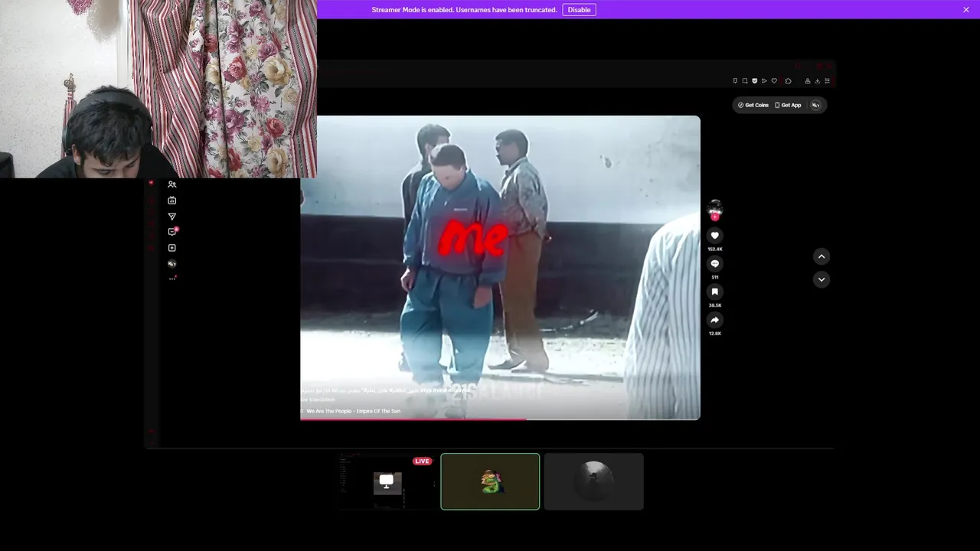The height and width of the screenshot is (551, 980).
Task: Open the browser extensions cube icon
Action: [x=788, y=80]
